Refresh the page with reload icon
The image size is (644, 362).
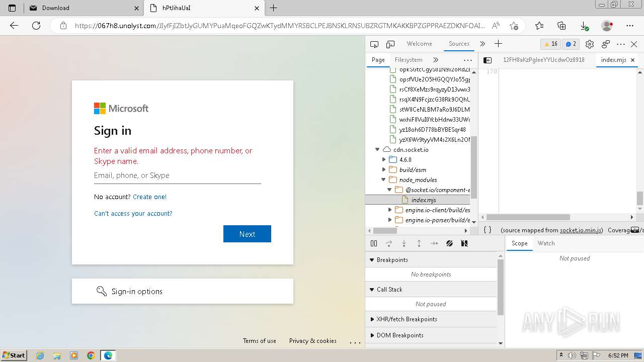pyautogui.click(x=36, y=26)
